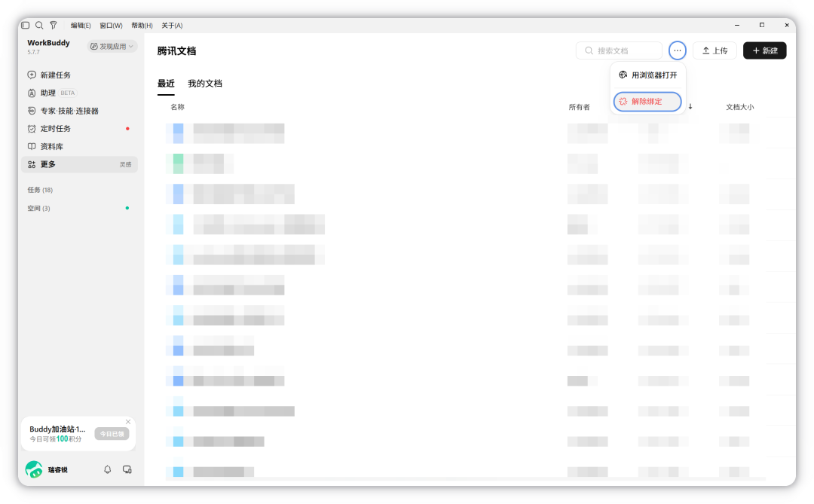Click the monitor device icon near bell
The image size is (814, 504).
pos(127,469)
